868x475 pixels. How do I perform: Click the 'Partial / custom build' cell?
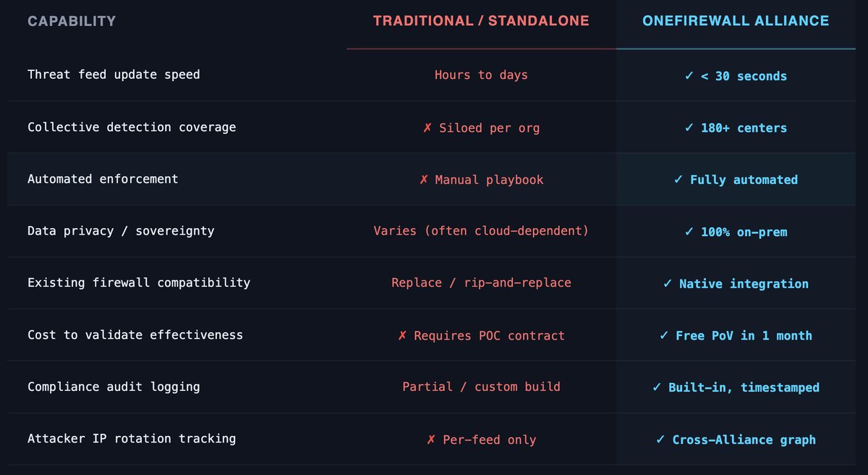[x=481, y=387]
